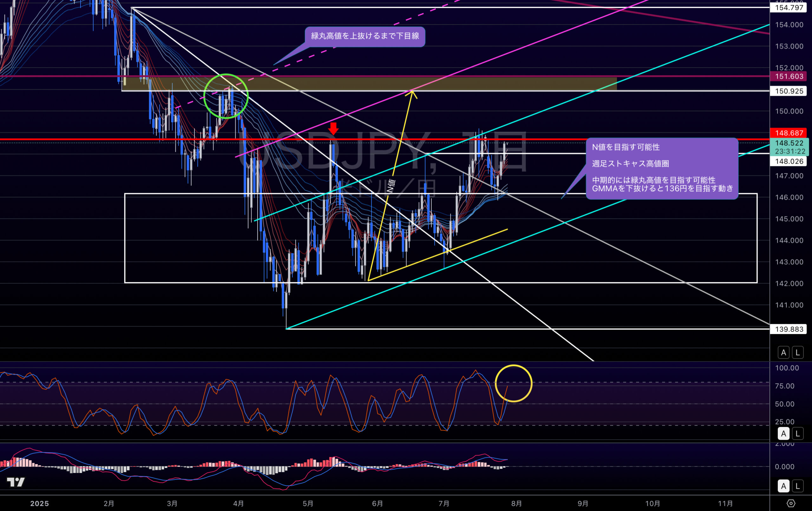Click the 139.883 white price label
812x511 pixels.
point(789,329)
